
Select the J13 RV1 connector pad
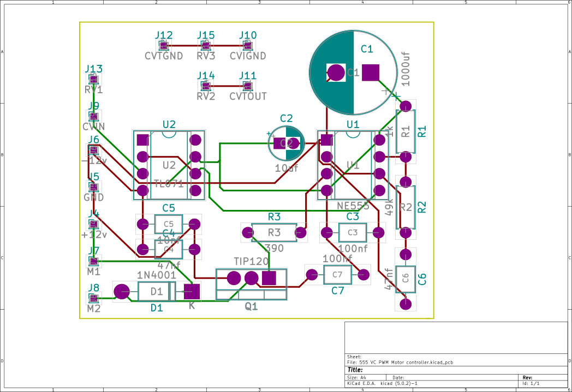pos(93,80)
